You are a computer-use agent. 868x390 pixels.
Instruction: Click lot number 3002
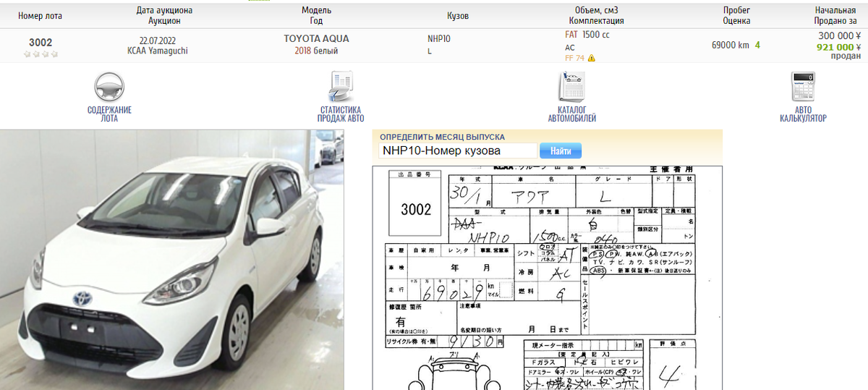click(x=41, y=43)
